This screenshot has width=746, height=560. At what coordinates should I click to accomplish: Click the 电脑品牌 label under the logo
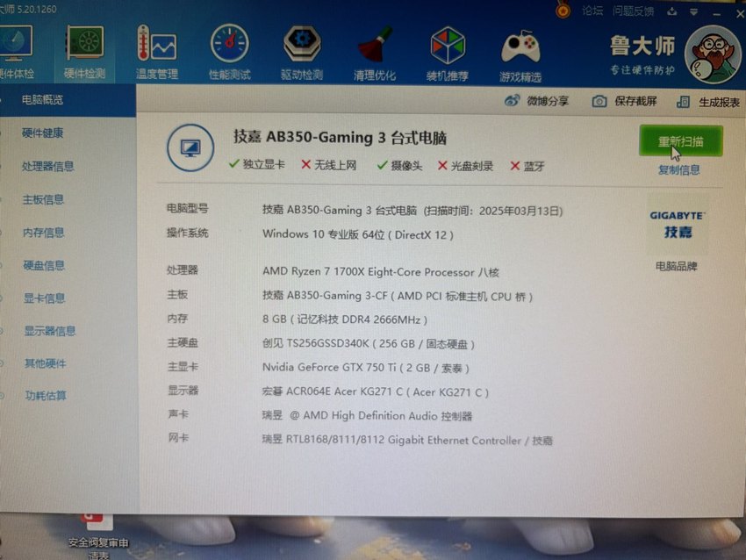[x=676, y=267]
